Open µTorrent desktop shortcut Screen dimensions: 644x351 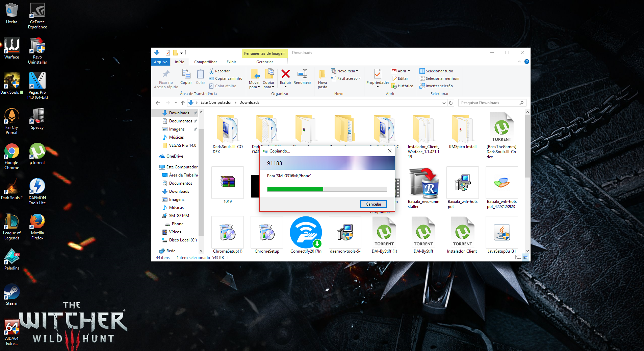[x=37, y=154]
